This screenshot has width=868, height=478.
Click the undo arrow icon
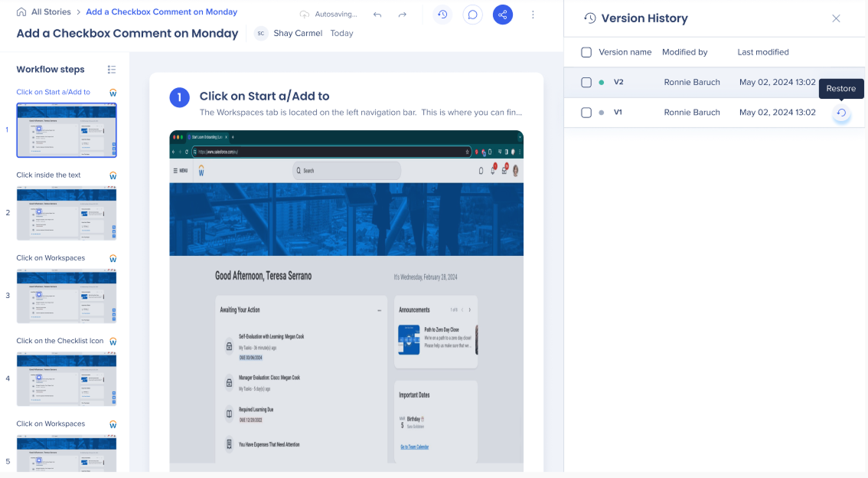377,15
